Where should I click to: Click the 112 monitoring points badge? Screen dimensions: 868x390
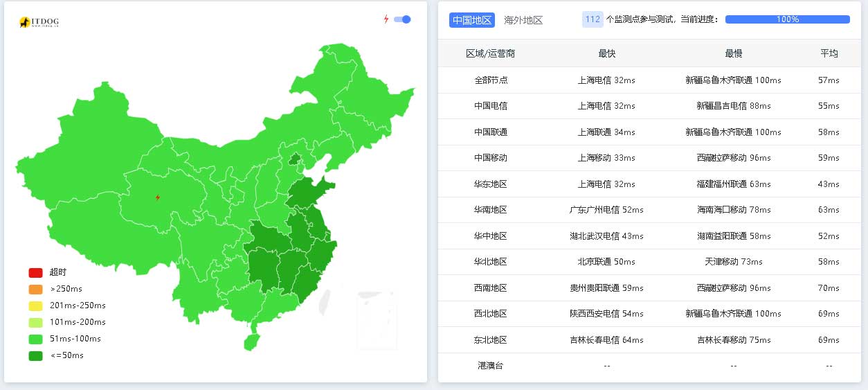[x=593, y=19]
